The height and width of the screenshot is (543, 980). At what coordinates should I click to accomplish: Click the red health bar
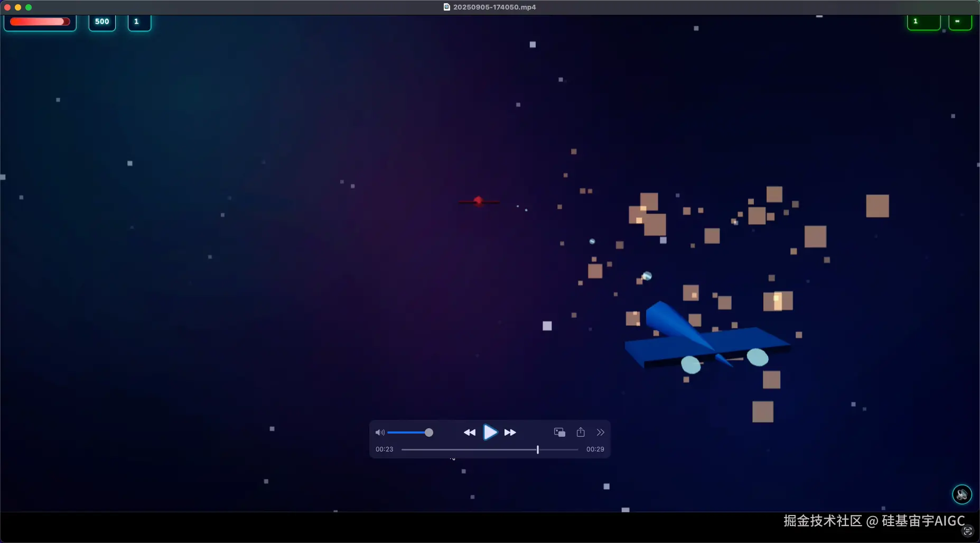40,22
